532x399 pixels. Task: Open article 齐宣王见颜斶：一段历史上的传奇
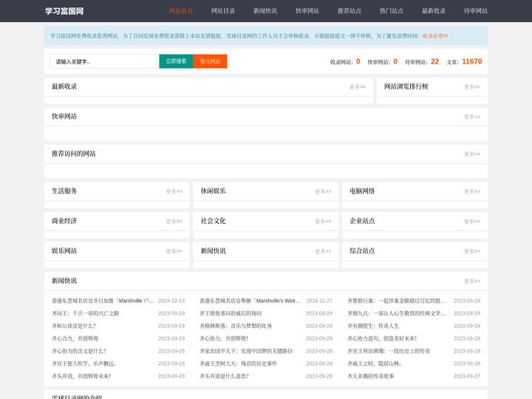389,351
